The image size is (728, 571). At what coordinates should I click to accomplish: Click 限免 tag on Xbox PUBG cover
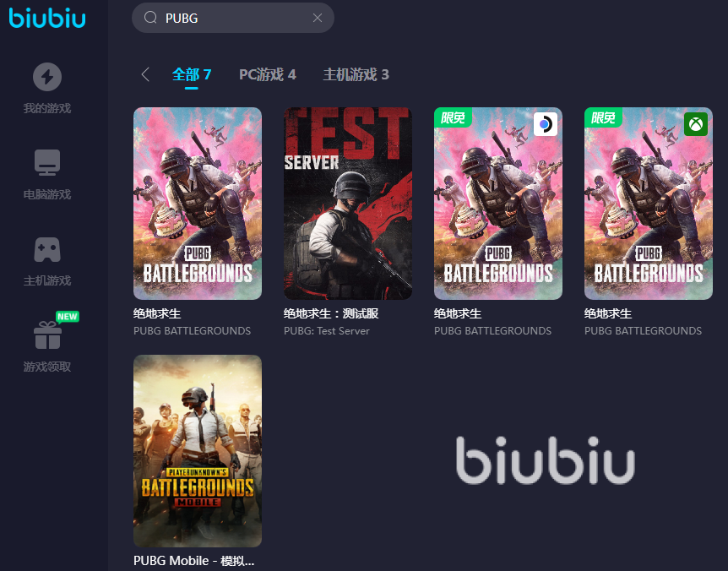click(603, 117)
